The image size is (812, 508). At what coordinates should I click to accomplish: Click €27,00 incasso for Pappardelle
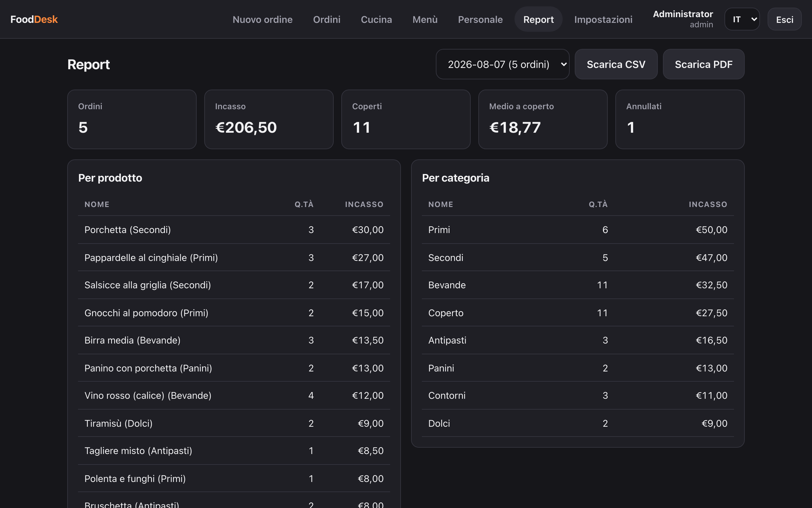pos(367,257)
